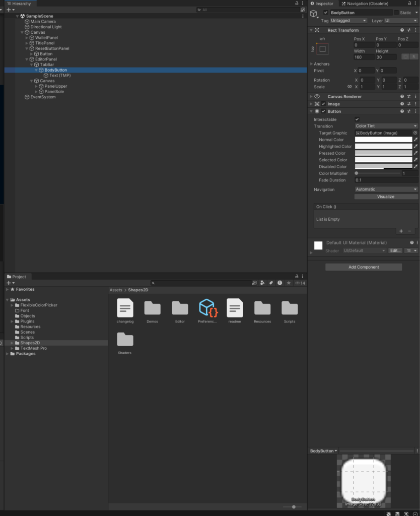The image size is (420, 516).
Task: Expand WalletPanel in the Hierarchy tree
Action: point(27,38)
